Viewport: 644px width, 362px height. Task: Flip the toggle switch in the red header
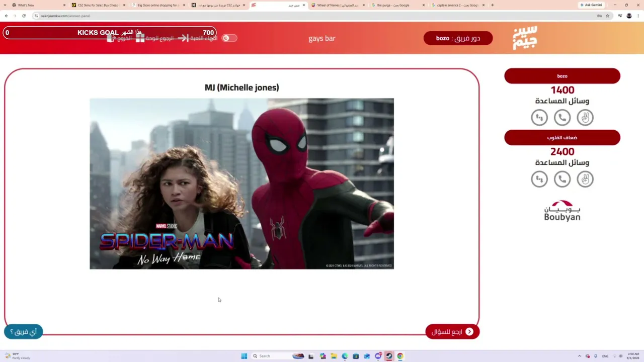pyautogui.click(x=229, y=38)
